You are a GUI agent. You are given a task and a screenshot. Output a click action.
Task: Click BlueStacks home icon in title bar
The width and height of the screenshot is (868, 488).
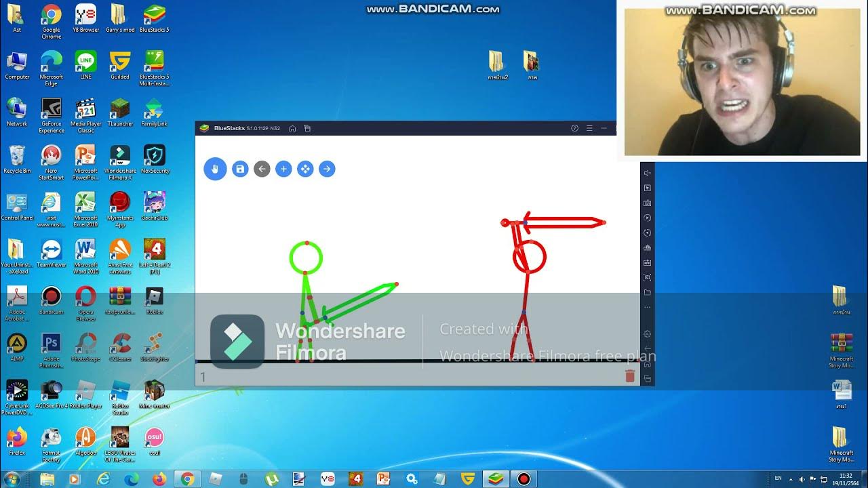click(292, 128)
